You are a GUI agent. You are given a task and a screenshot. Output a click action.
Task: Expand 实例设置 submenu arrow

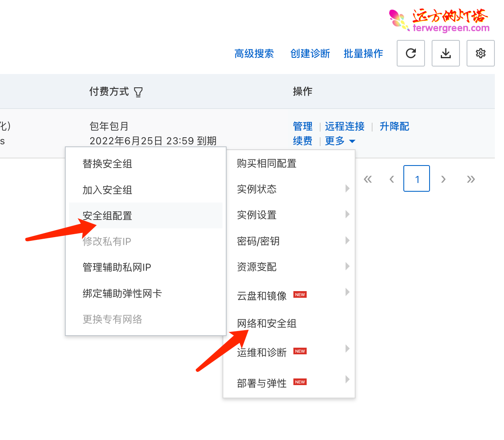point(347,215)
